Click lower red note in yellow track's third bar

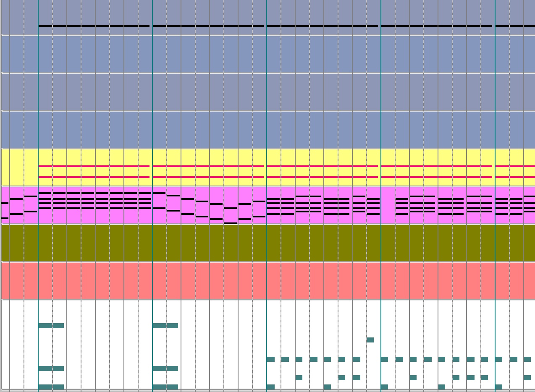point(322,177)
